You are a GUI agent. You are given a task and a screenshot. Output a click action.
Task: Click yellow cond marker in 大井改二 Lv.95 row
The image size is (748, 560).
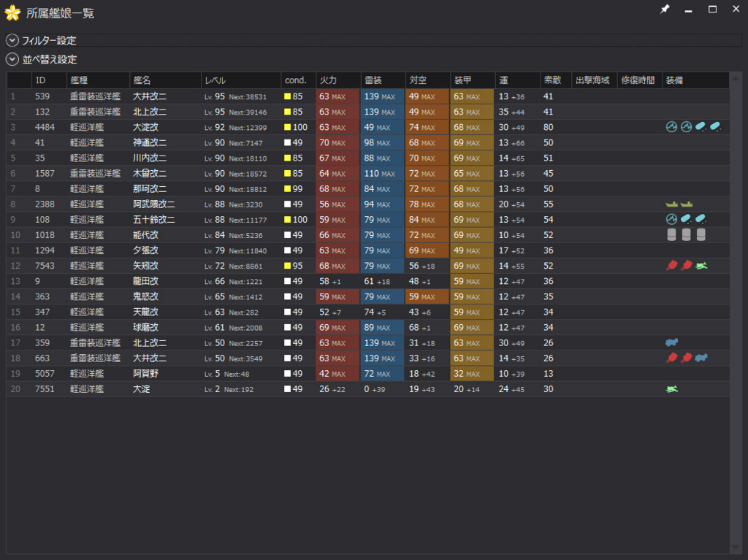(287, 96)
